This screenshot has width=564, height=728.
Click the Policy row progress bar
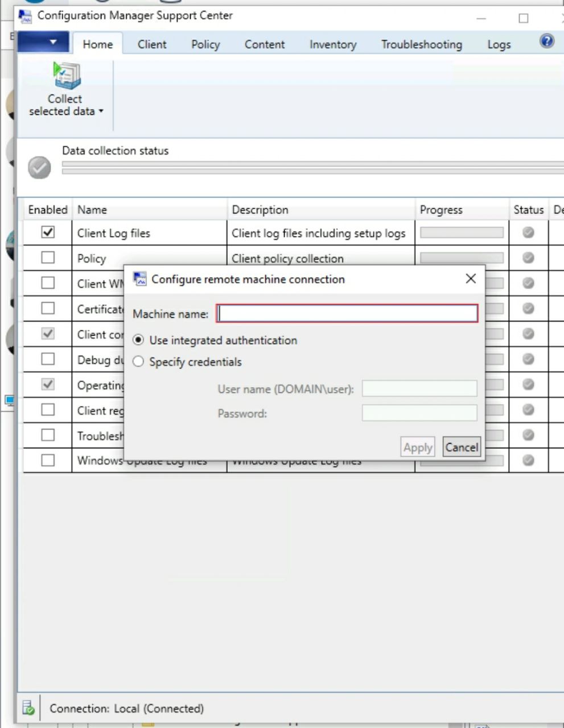pyautogui.click(x=462, y=258)
